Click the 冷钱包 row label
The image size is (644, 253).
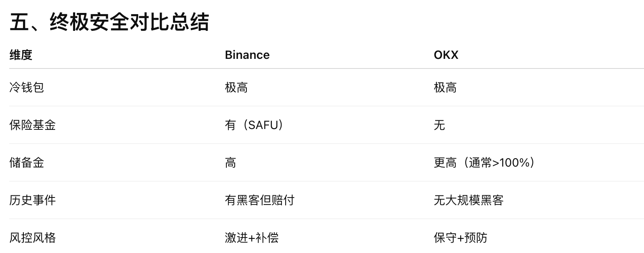coord(27,87)
